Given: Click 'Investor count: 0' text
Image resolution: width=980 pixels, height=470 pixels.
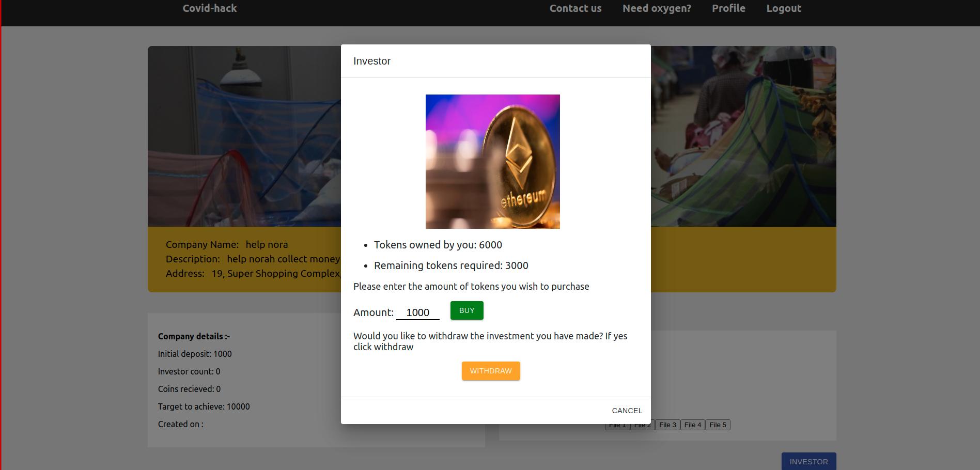Looking at the screenshot, I should 189,371.
